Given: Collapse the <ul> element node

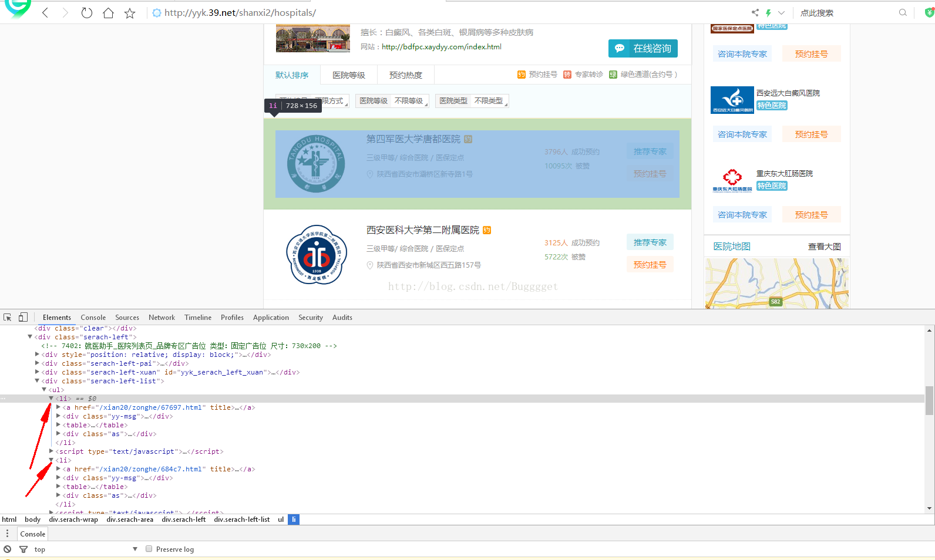Looking at the screenshot, I should coord(44,390).
